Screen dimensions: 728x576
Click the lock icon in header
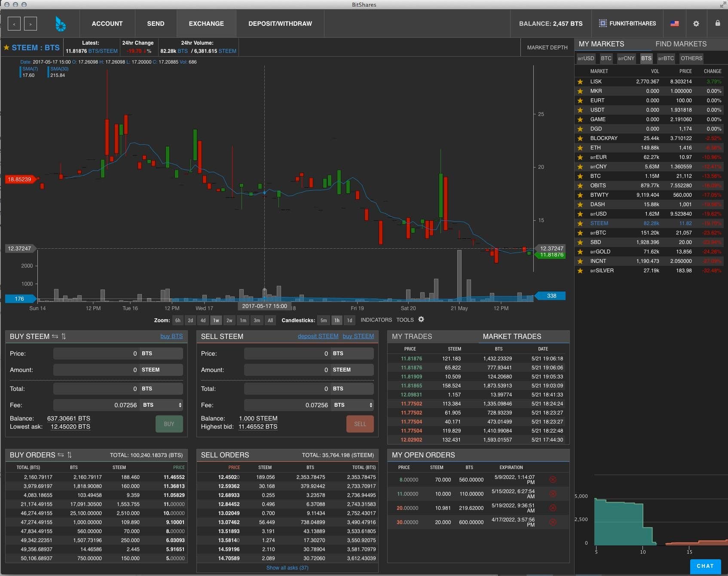[718, 23]
